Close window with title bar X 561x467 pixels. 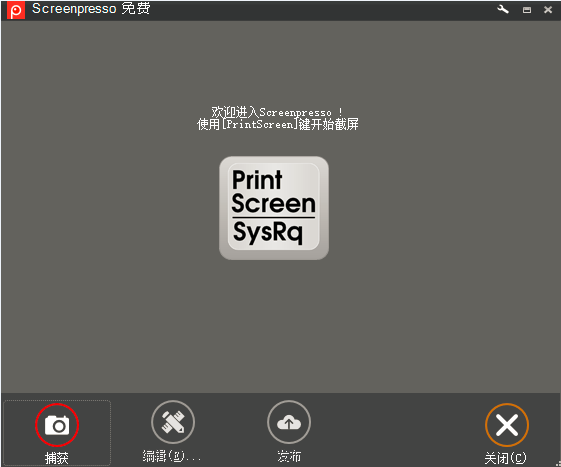coord(548,10)
